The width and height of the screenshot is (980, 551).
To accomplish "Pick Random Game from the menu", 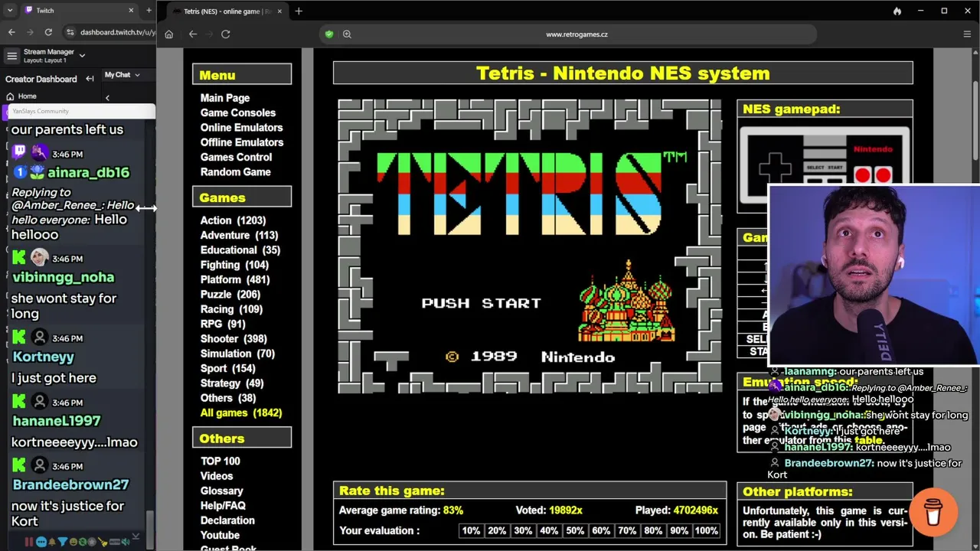I will (236, 172).
